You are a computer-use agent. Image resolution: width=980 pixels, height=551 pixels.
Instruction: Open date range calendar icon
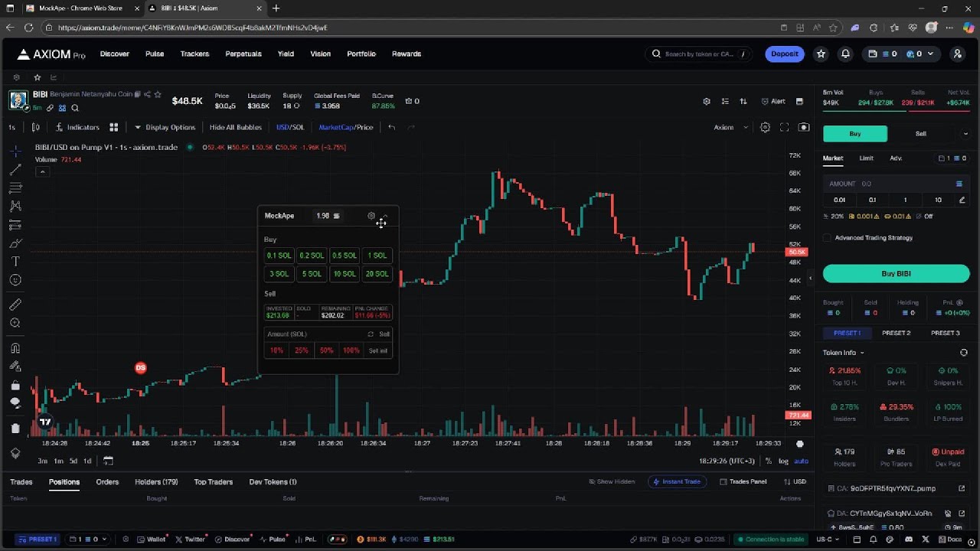(x=108, y=461)
